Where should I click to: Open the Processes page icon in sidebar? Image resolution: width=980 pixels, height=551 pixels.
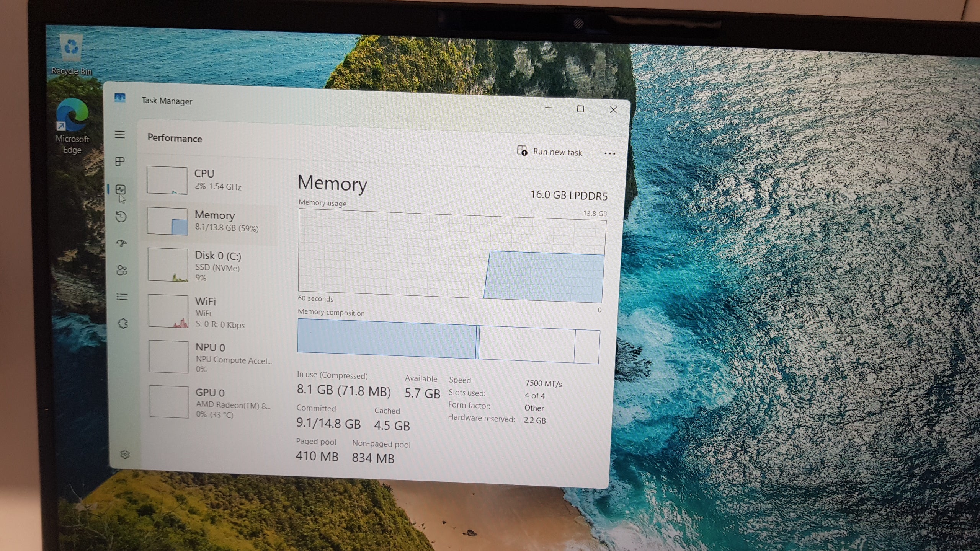120,161
